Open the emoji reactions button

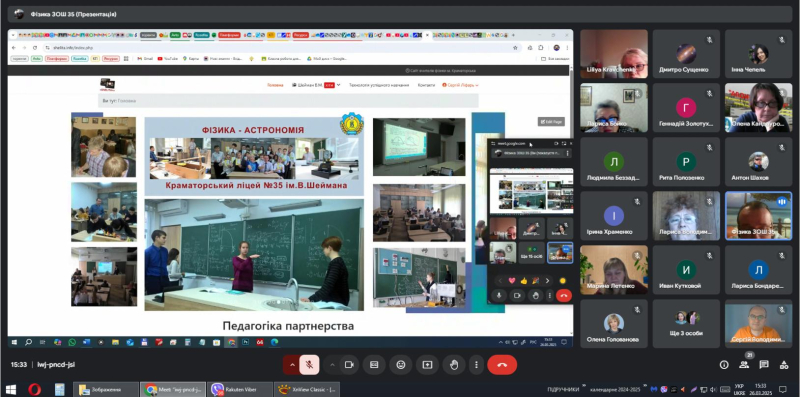coord(401,365)
